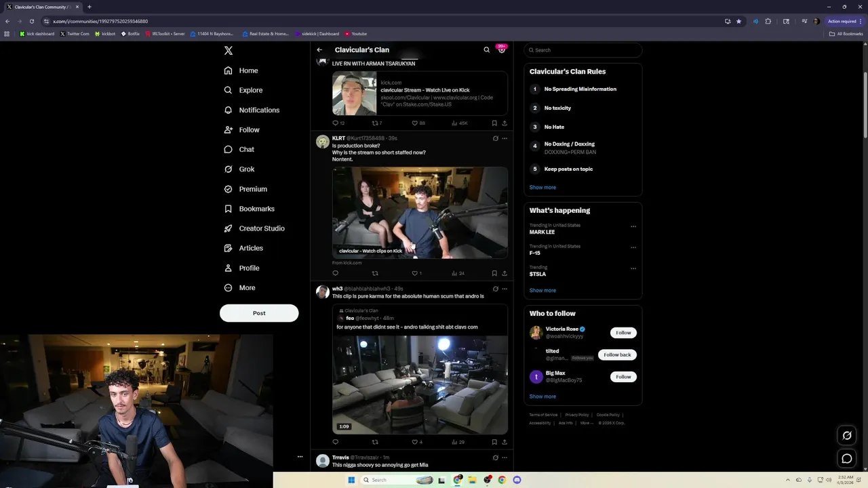Screen dimensions: 868x488
Task: Open the MARK LEE trending topic
Action: tap(542, 232)
